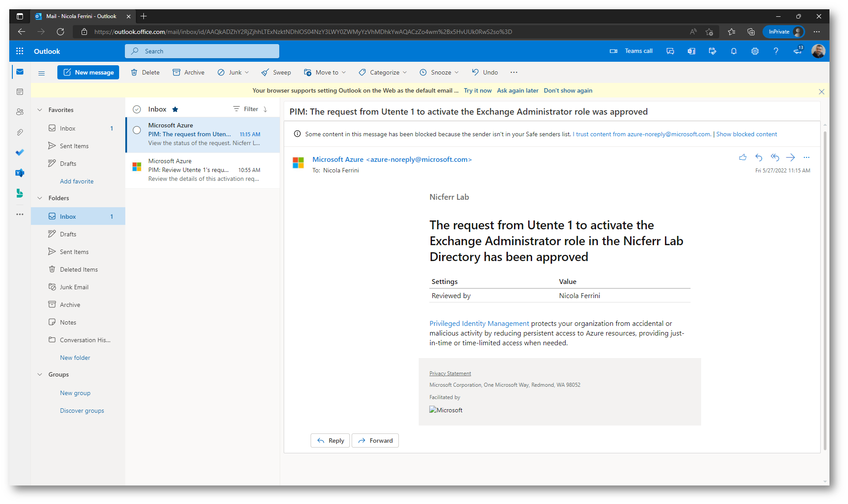This screenshot has width=848, height=504.
Task: Show more apps ellipsis in left rail
Action: point(20,214)
